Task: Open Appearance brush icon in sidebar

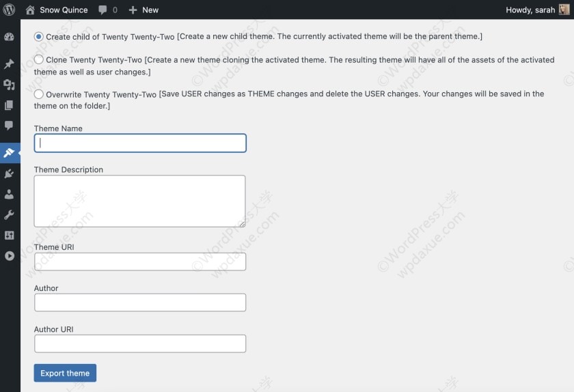Action: click(9, 152)
